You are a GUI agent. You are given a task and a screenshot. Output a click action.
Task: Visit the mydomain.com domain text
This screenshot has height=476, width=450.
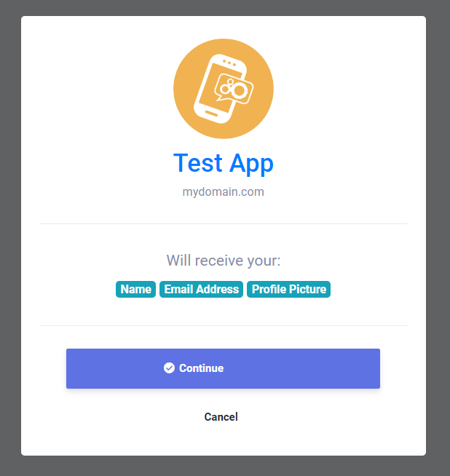click(x=223, y=192)
